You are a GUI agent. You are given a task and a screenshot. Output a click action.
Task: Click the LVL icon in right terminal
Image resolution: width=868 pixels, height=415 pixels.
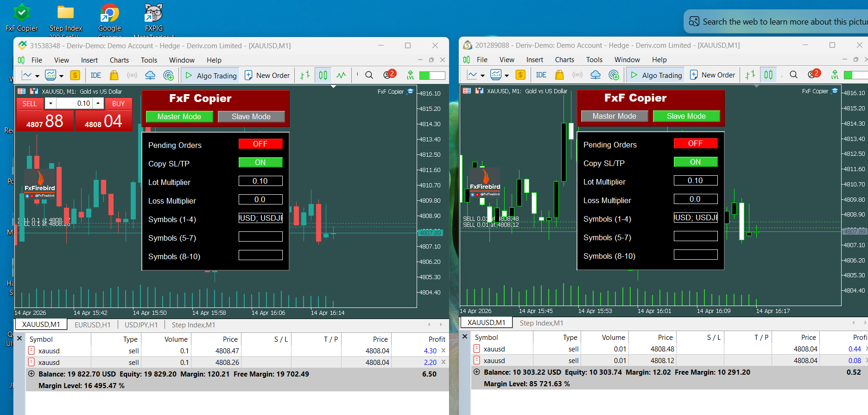click(835, 75)
